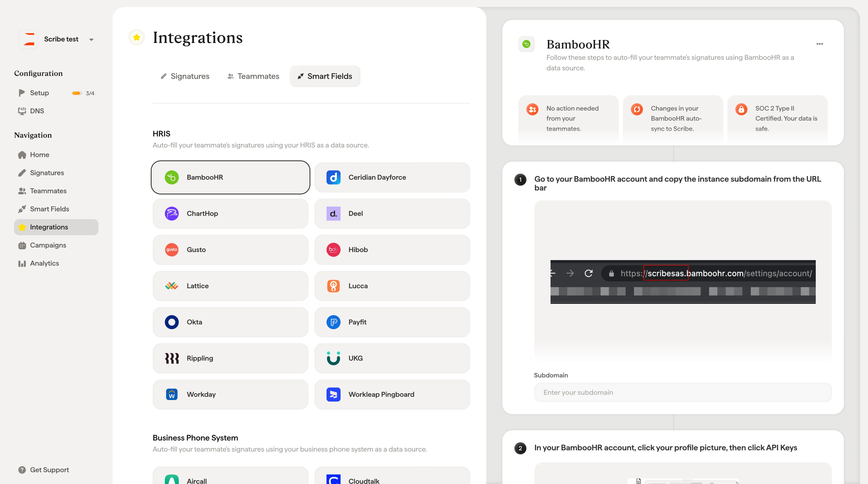Viewport: 868px width, 484px height.
Task: Select the Lattice integration
Action: click(x=231, y=286)
